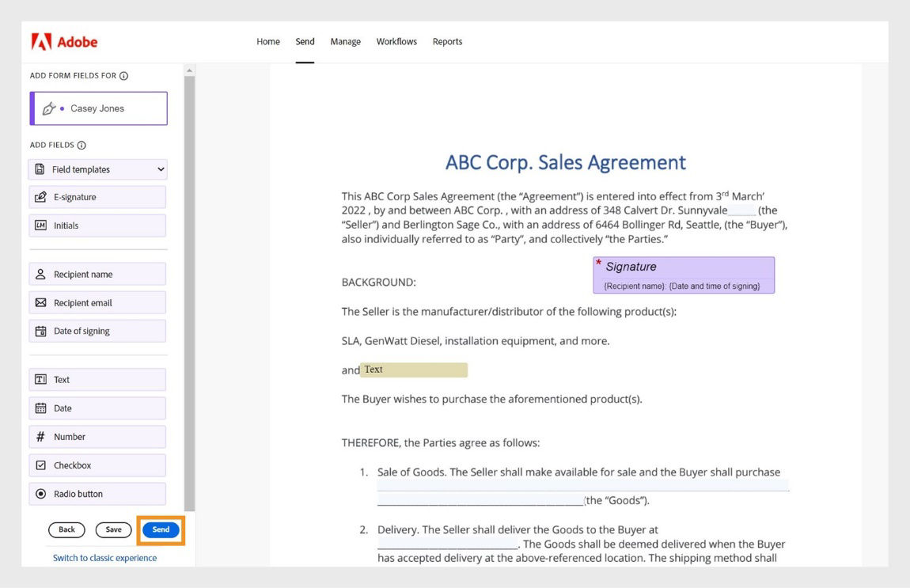Select the Recipient email field tool
Viewport: 910px width, 588px height.
(97, 302)
